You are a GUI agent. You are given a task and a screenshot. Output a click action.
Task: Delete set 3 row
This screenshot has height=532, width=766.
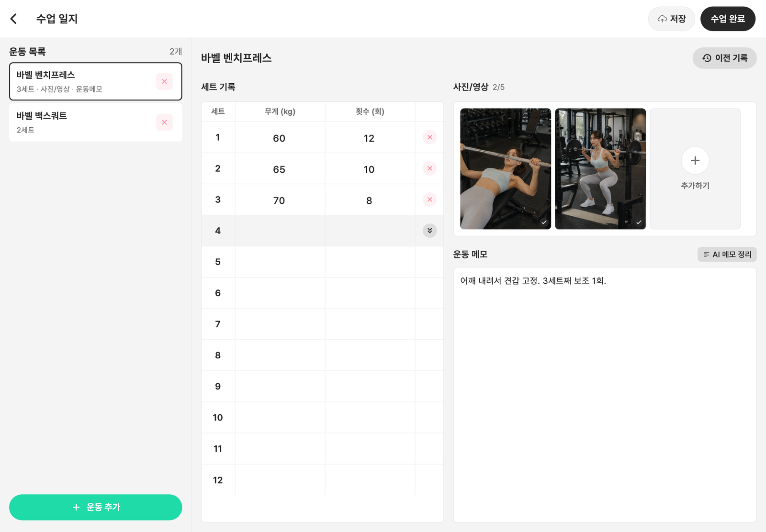tap(429, 199)
